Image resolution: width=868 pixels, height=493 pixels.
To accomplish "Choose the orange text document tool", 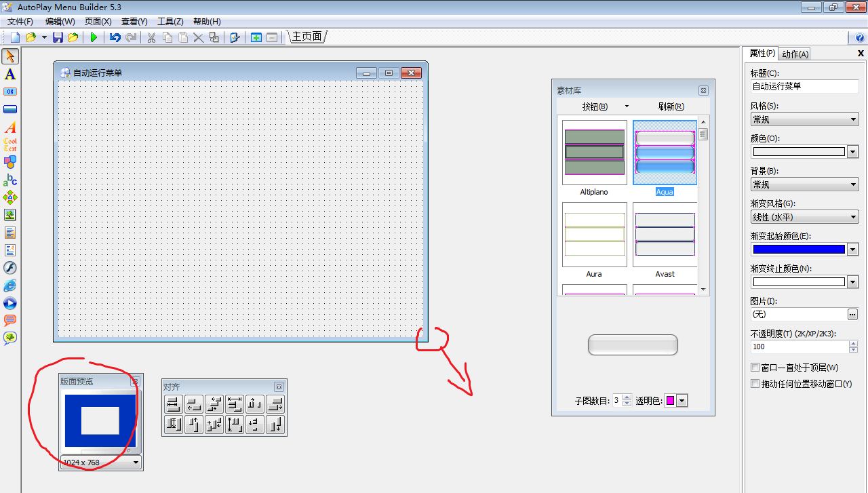I will (10, 233).
